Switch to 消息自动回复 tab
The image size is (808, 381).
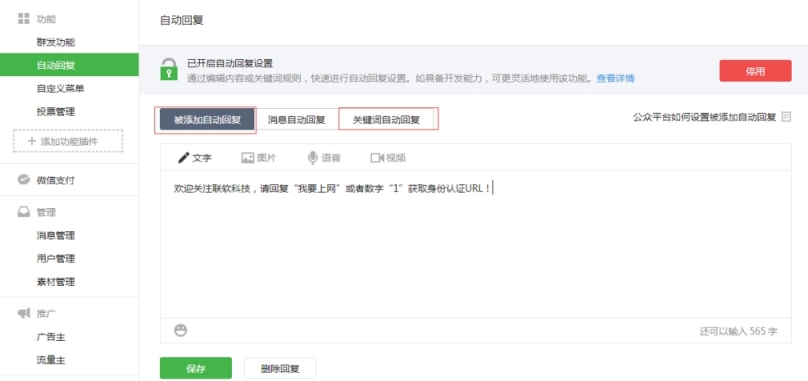(x=297, y=120)
